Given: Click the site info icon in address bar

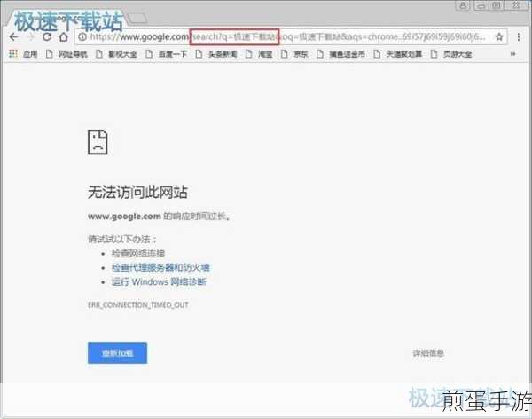Looking at the screenshot, I should 82,36.
